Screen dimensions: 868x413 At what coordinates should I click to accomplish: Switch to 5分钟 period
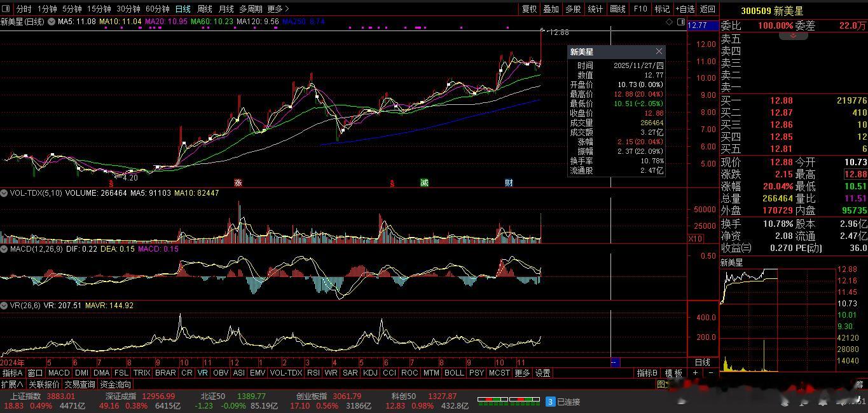tap(72, 9)
